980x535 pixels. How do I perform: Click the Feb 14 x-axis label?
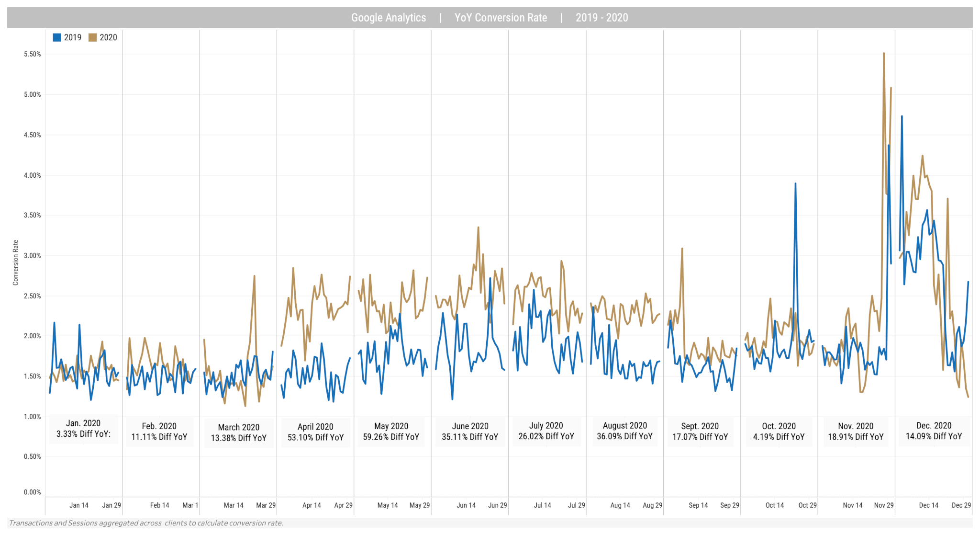click(x=160, y=505)
